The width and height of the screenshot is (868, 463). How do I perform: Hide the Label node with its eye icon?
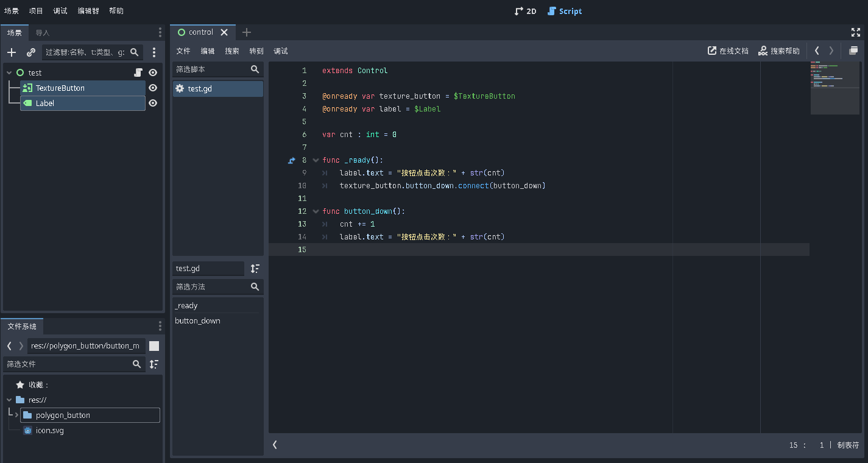coord(152,102)
